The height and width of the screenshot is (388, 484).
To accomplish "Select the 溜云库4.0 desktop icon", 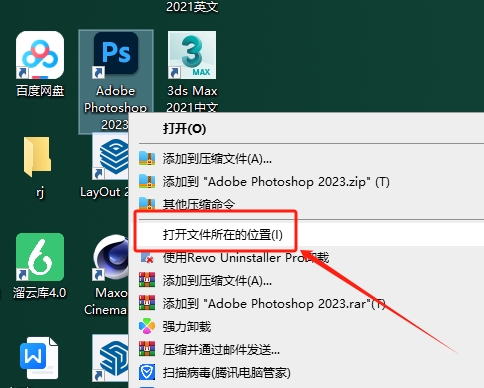I will tap(40, 257).
